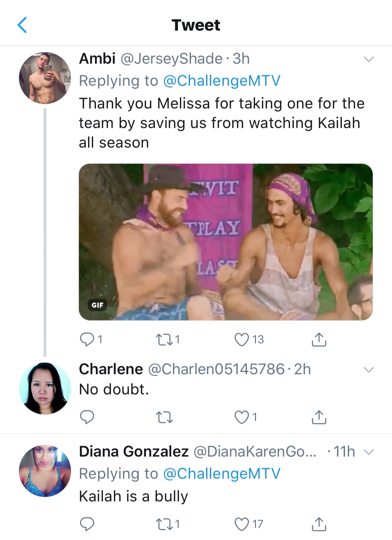Share Ambi's tweet

tap(319, 340)
